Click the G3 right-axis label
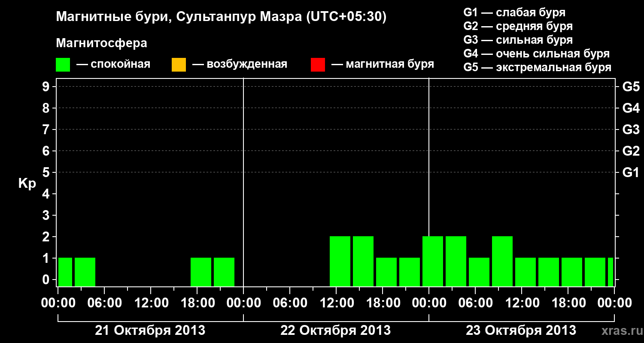Image resolution: width=644 pixels, height=343 pixels. (x=631, y=129)
